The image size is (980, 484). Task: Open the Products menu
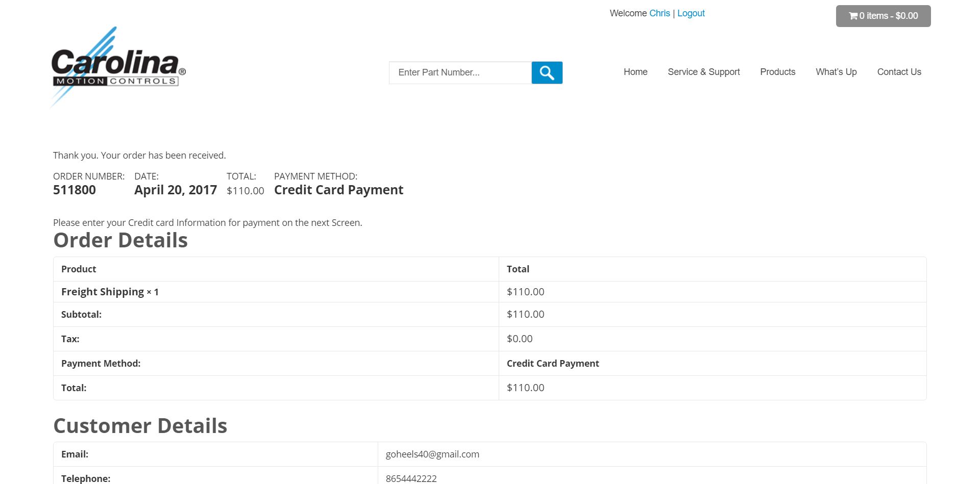(x=777, y=72)
